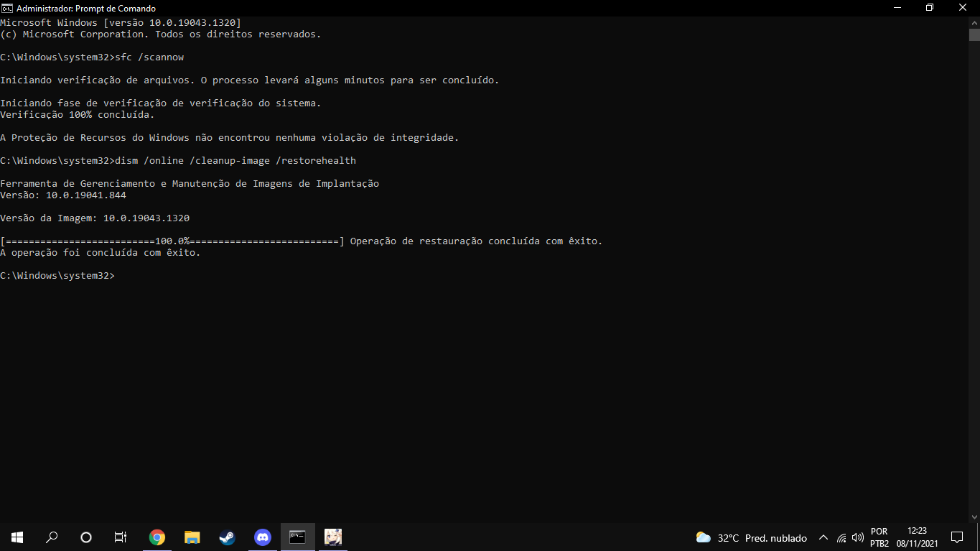Launch Steam from the taskbar
The height and width of the screenshot is (551, 980).
(x=227, y=537)
